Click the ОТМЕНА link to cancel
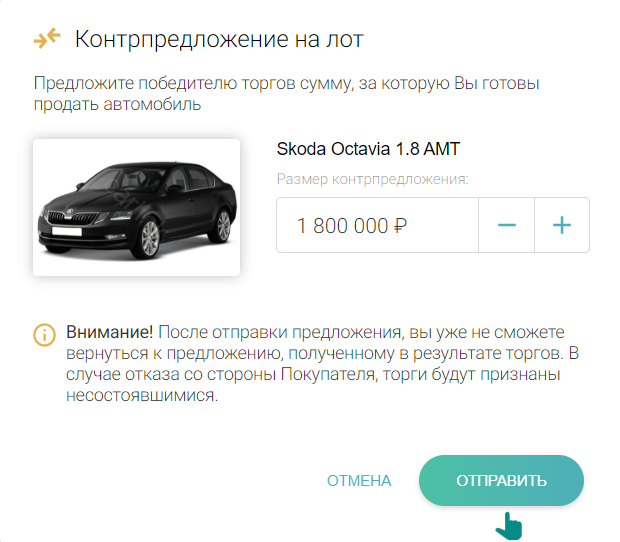The image size is (620, 542). pyautogui.click(x=359, y=481)
